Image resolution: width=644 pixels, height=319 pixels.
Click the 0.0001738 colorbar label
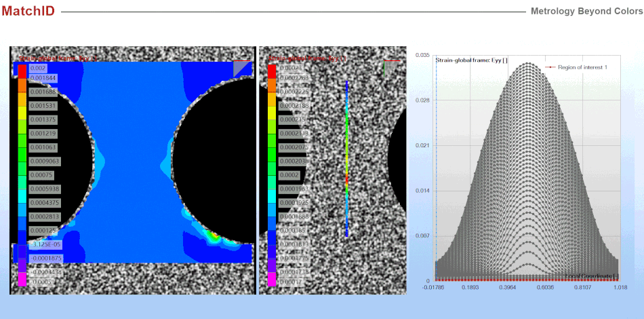click(294, 272)
